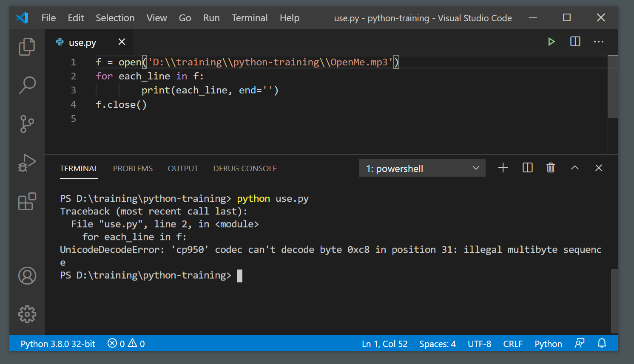634x364 pixels.
Task: Click the terminal vertical scrollbar
Action: click(614, 301)
